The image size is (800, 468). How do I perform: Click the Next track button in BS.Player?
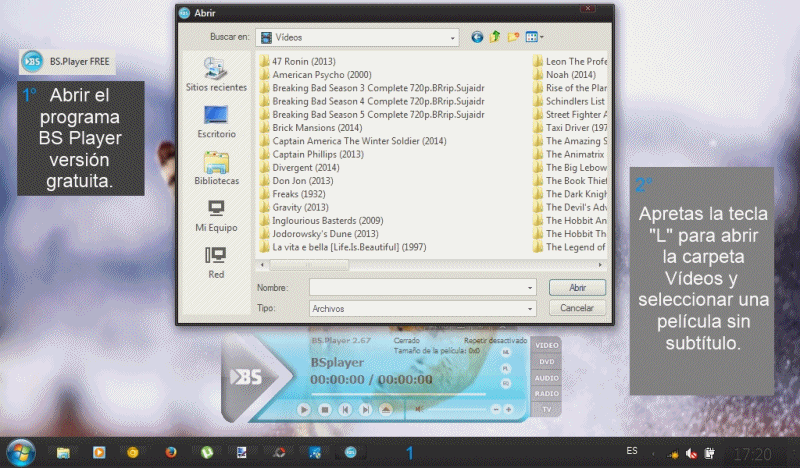pos(365,409)
